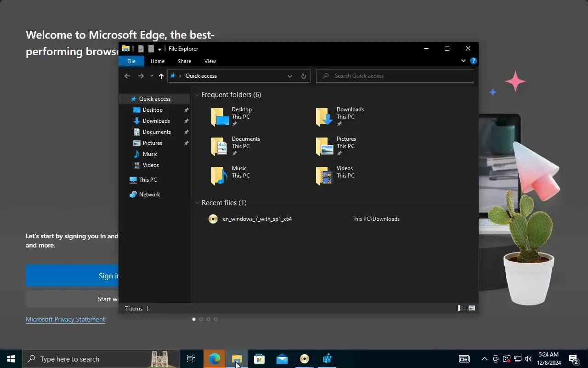Screen dimensions: 588x368
Task: Select Desktop in the navigation pane
Action: pos(153,110)
